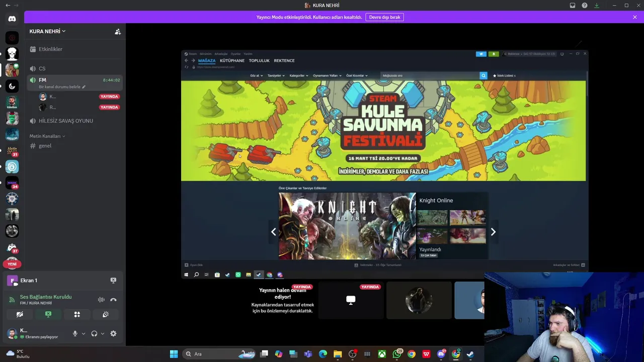Screen dimensions: 644x362
Task: Open the soundboard party button
Action: pyautogui.click(x=106, y=314)
